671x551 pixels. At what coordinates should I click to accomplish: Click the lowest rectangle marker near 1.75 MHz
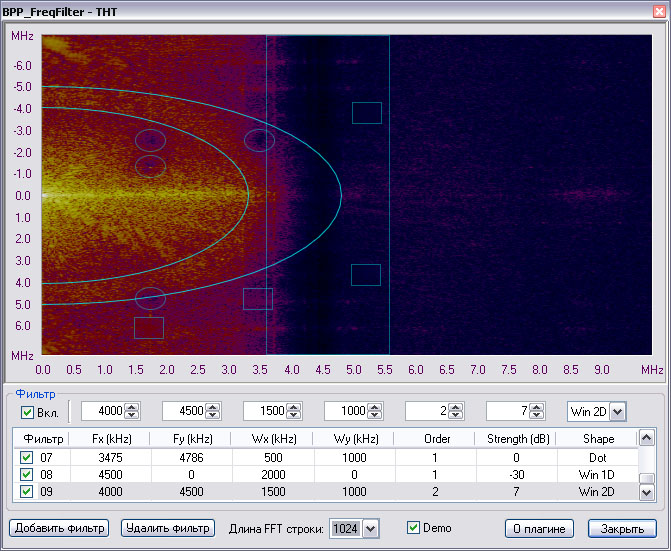point(149,328)
